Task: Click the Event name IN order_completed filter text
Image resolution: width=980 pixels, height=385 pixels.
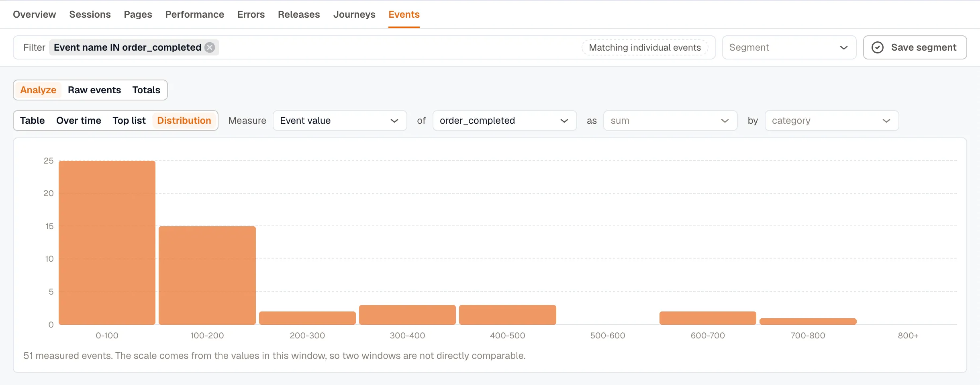Action: pos(127,47)
